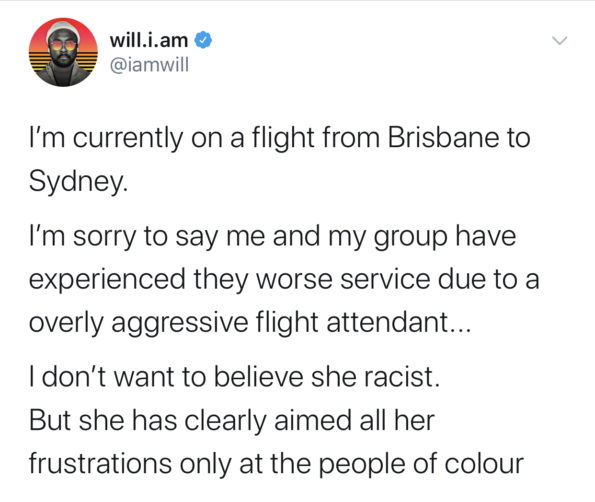The image size is (595, 502).
Task: Click the line beginning 'I'm sorry to say'
Action: [x=273, y=237]
